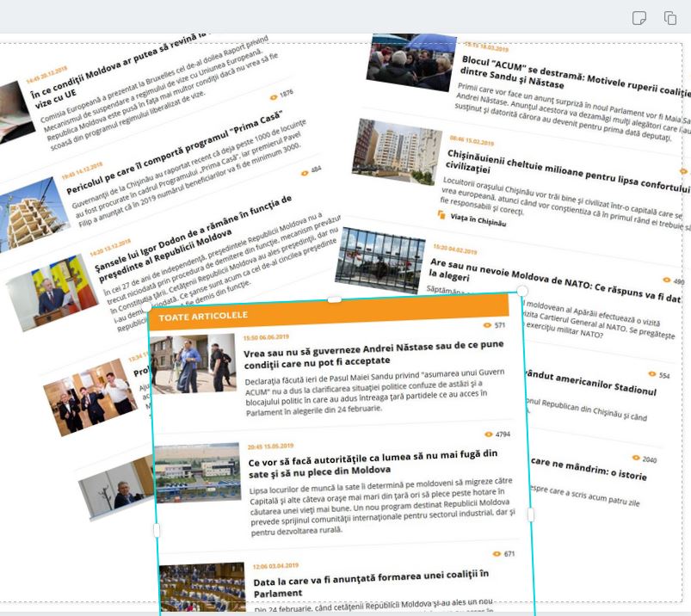Click the right side handle of selected image
The height and width of the screenshot is (616, 691).
pos(531,514)
